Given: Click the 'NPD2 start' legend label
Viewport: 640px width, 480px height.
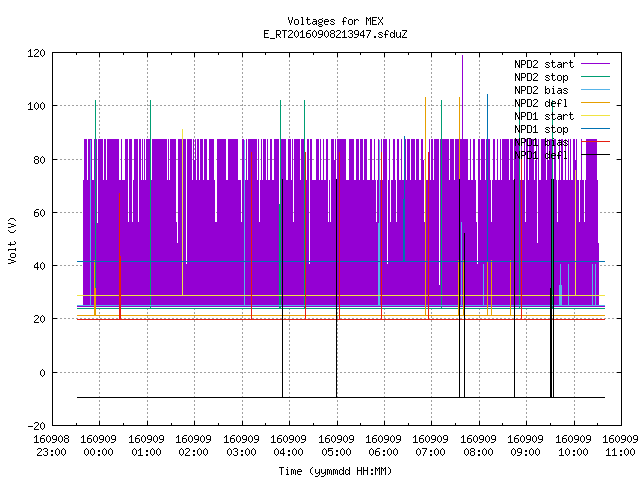Looking at the screenshot, I should pyautogui.click(x=544, y=64).
